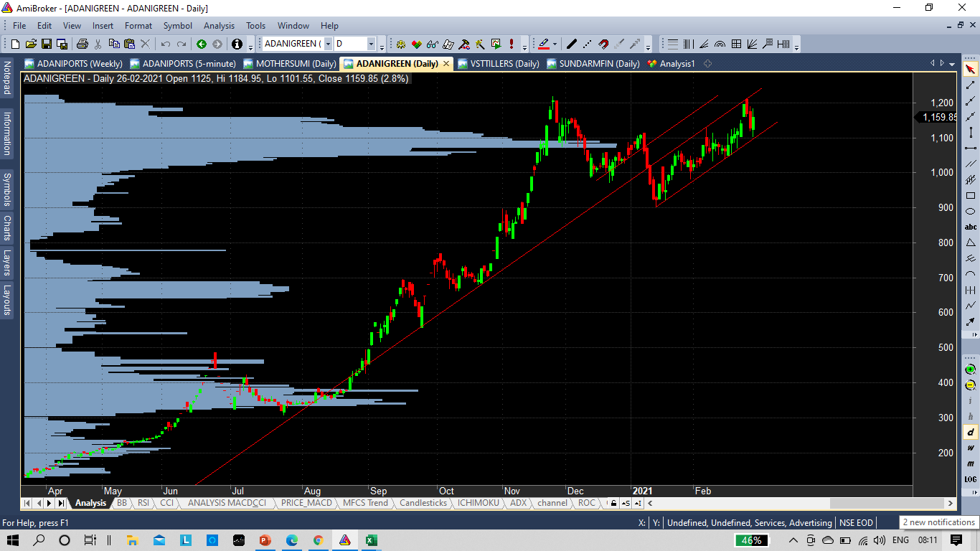Click the Fibonacci arcs icon
The width and height of the screenshot is (980, 551).
(720, 44)
